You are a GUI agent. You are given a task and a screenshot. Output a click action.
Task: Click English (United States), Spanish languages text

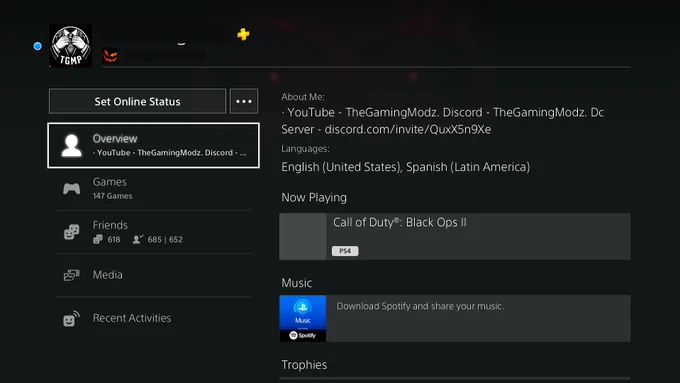pos(405,167)
